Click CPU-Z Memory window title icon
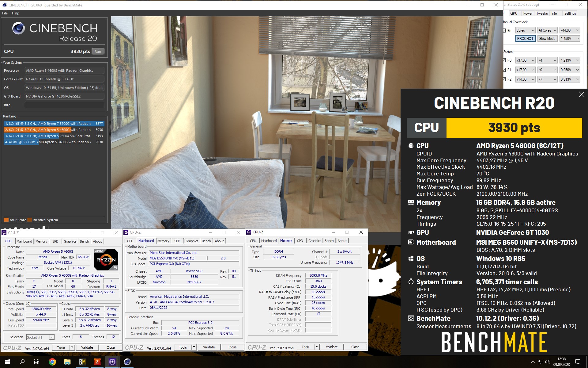588x368 pixels. pyautogui.click(x=249, y=232)
